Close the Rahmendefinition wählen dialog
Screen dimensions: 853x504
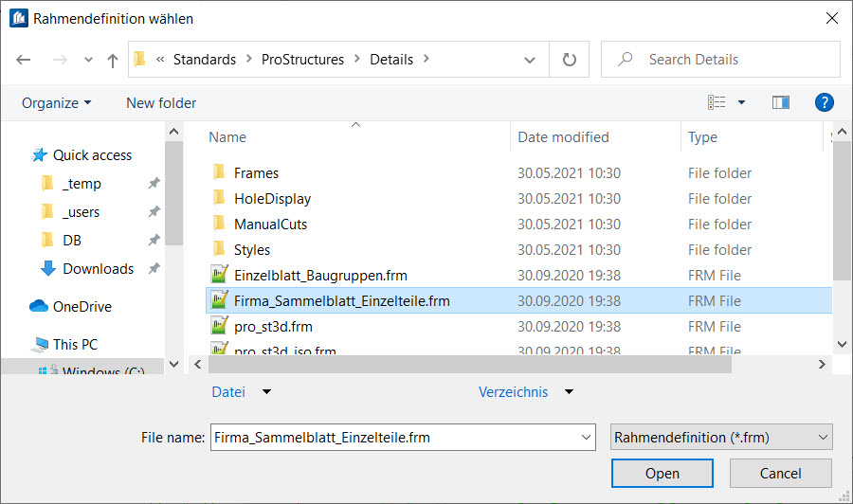(x=832, y=18)
